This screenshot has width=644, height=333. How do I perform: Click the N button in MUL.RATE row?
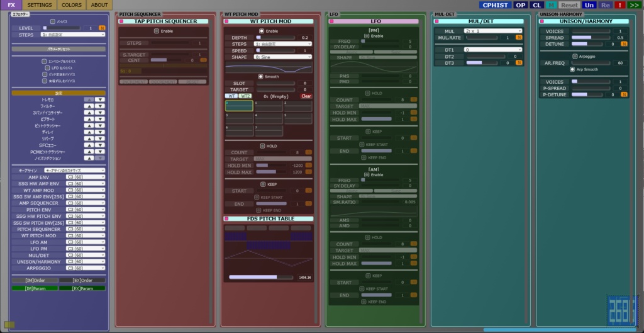pos(519,37)
